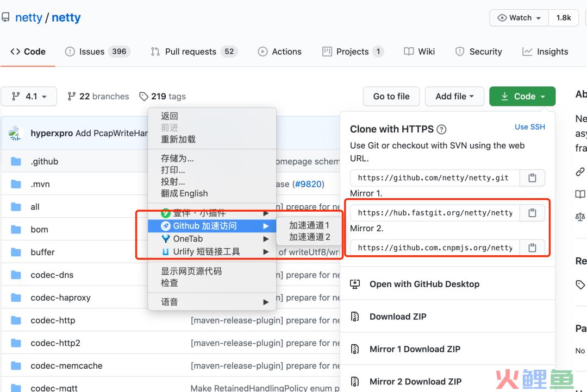
Task: Switch to the Pull requests tab
Action: point(194,52)
